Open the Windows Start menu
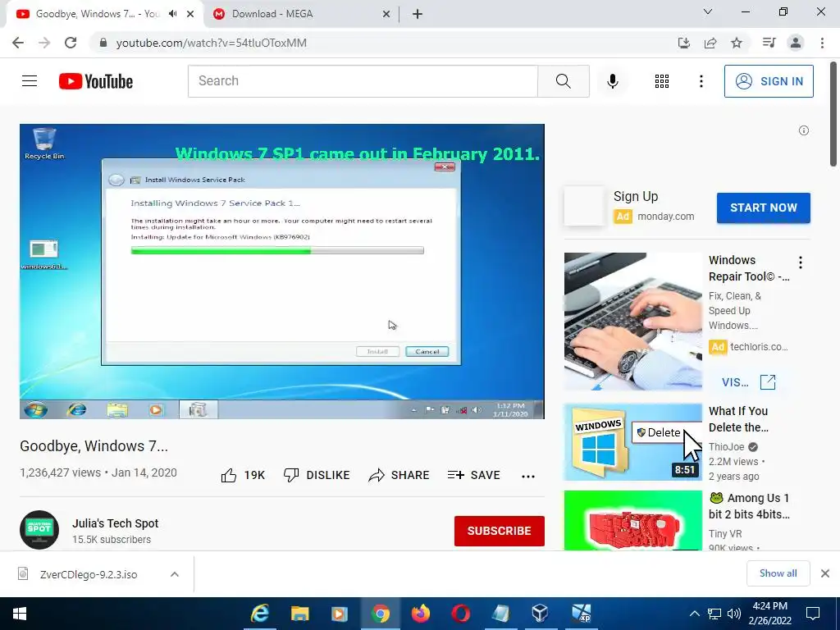Image resolution: width=840 pixels, height=630 pixels. click(x=20, y=614)
